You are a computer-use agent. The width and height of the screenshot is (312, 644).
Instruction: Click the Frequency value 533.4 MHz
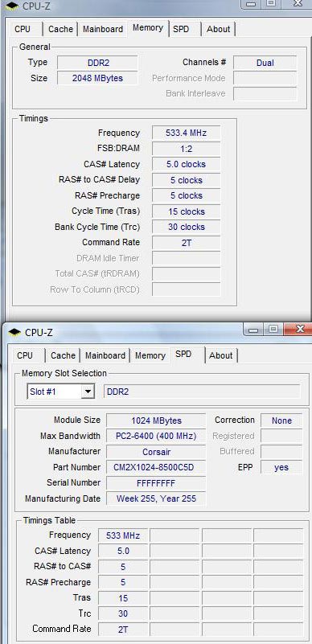186,133
